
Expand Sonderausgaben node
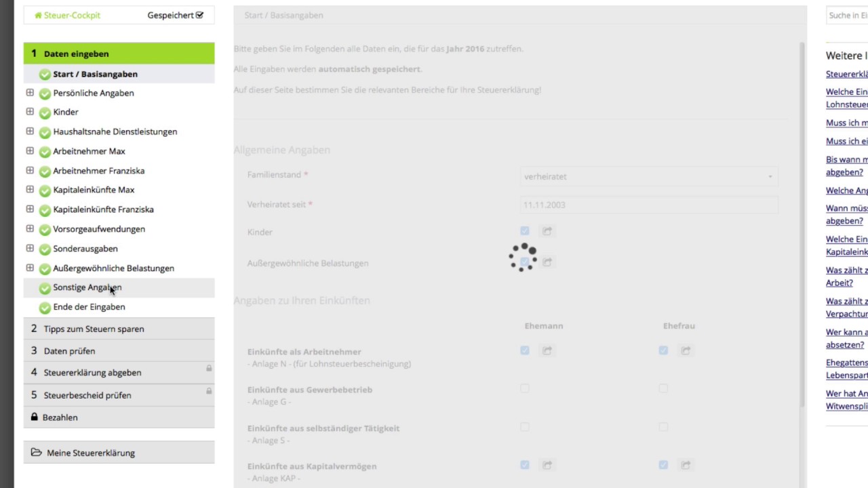[30, 248]
